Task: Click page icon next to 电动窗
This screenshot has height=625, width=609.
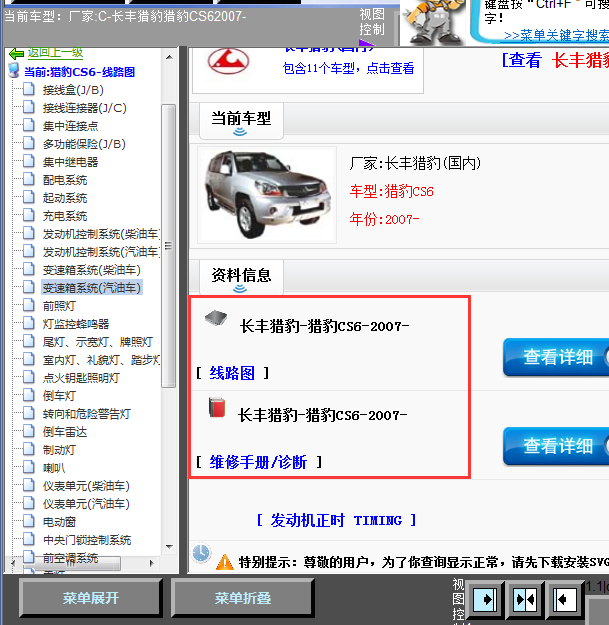Action: click(28, 521)
